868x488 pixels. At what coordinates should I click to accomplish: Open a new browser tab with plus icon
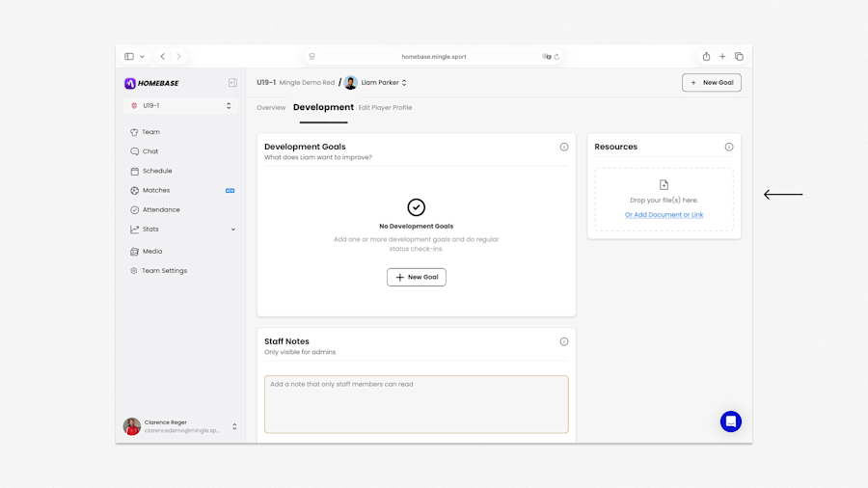pos(722,57)
